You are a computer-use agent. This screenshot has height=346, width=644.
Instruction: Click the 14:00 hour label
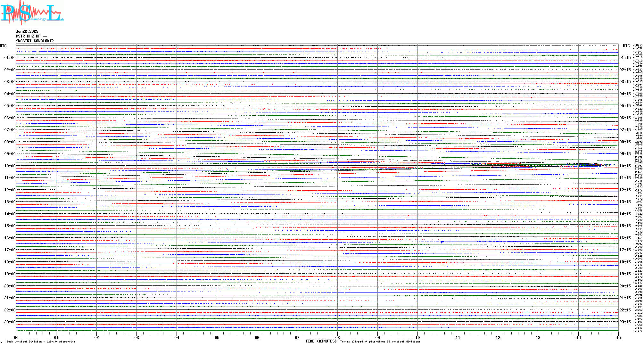coord(10,214)
